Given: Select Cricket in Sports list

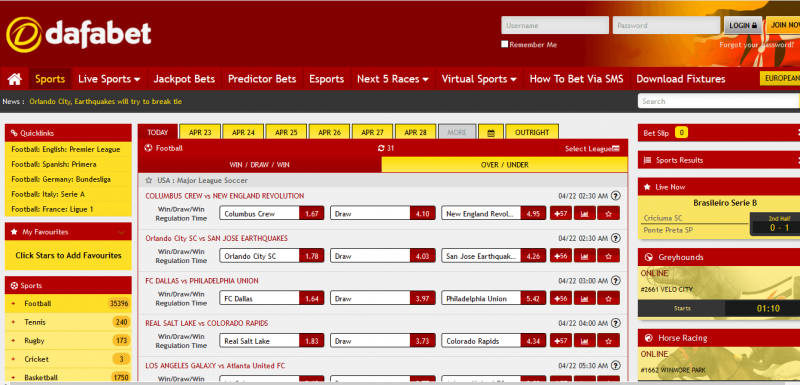Looking at the screenshot, I should [68, 359].
